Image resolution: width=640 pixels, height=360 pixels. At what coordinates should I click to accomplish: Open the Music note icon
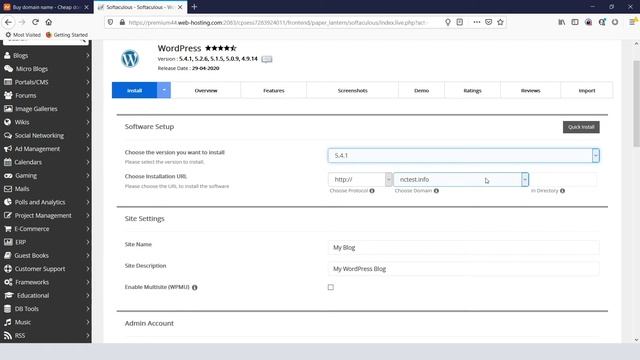pos(8,322)
